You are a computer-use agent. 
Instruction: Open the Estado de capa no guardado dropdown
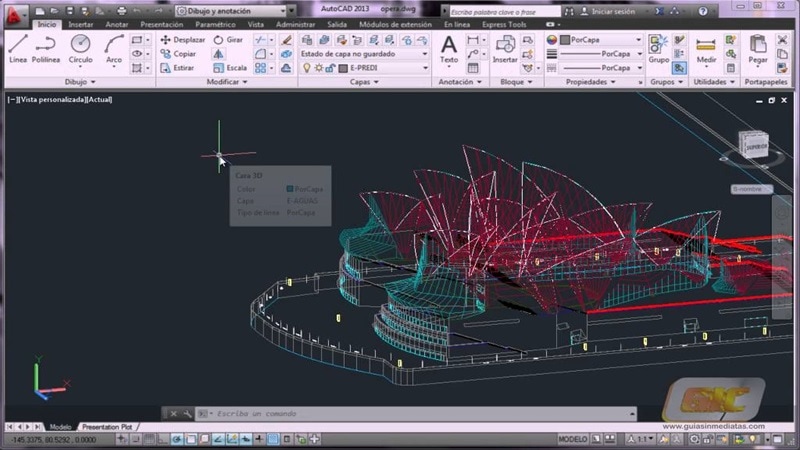point(364,54)
